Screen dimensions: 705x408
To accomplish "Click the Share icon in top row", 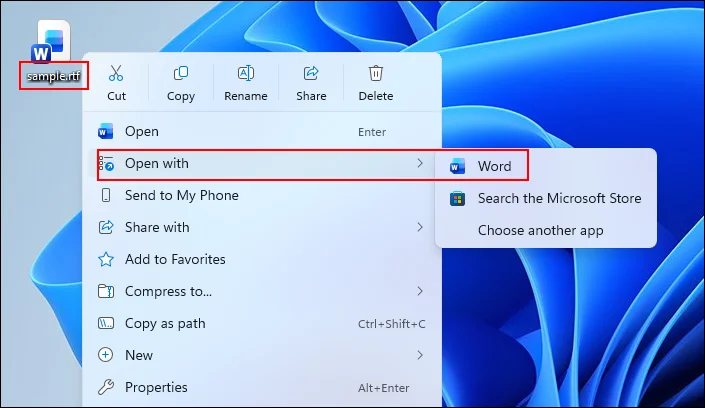I will pos(311,73).
